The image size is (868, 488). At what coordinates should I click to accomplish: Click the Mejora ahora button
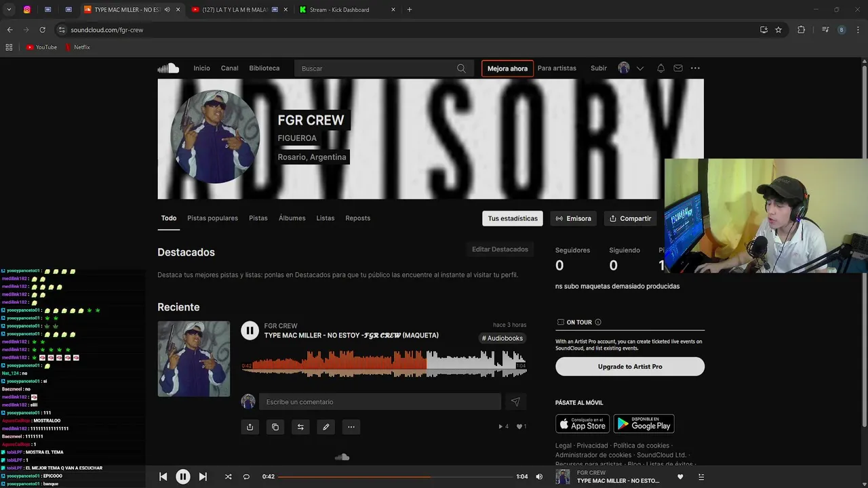(x=507, y=68)
